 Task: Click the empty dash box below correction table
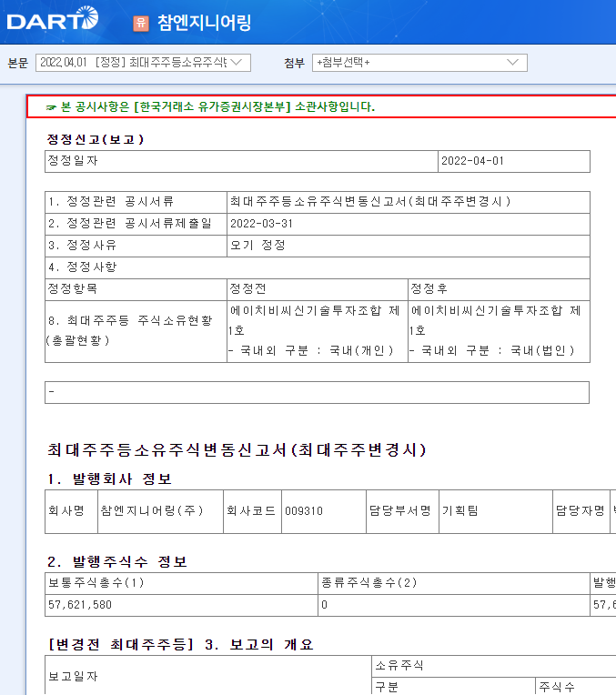tap(317, 393)
